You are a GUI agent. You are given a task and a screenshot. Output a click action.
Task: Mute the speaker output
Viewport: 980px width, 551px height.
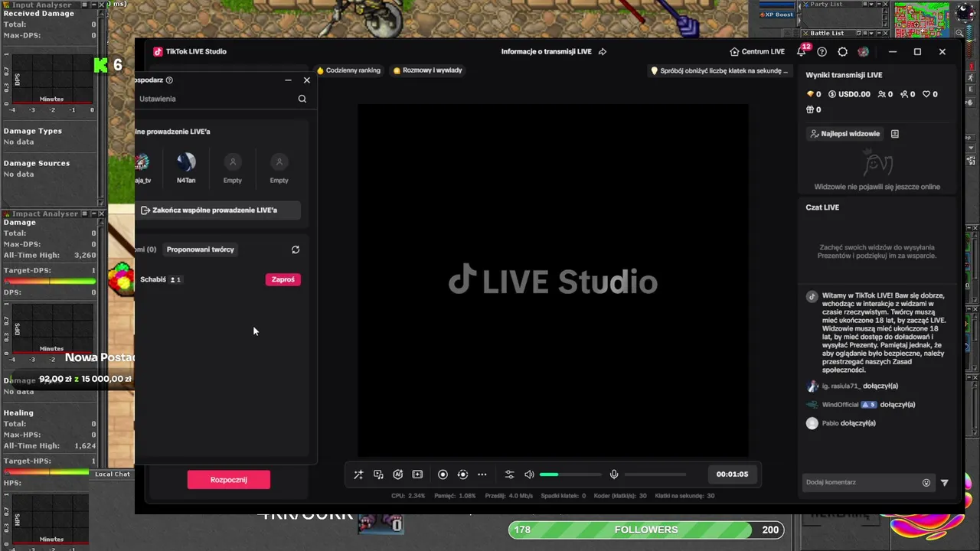tap(529, 474)
